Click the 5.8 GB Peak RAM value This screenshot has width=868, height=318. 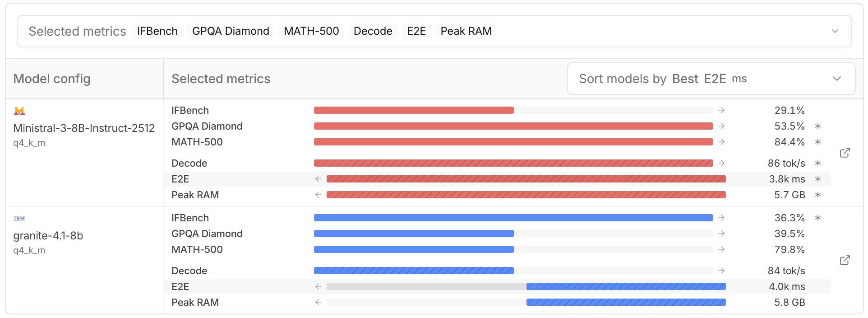click(790, 302)
